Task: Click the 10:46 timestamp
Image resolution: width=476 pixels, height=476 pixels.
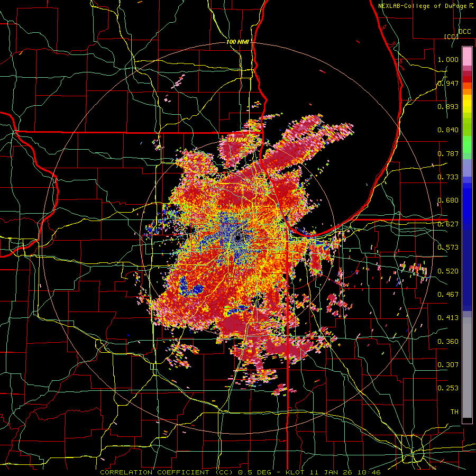Action: [x=369, y=472]
